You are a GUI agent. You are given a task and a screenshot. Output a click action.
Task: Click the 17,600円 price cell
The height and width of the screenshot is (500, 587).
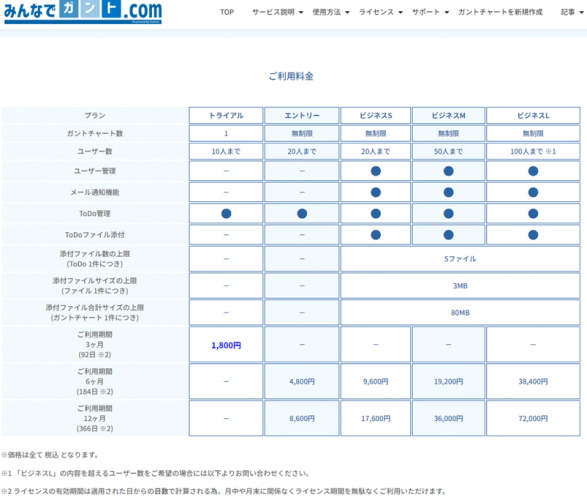(375, 418)
